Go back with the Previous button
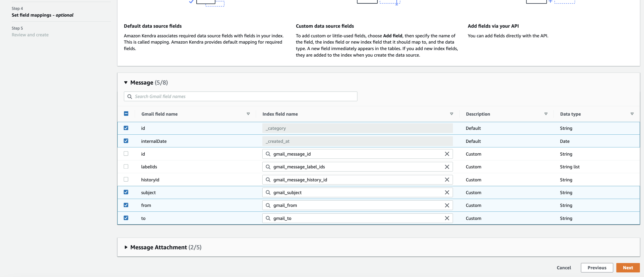Viewport: 644px width, 277px height. point(597,268)
